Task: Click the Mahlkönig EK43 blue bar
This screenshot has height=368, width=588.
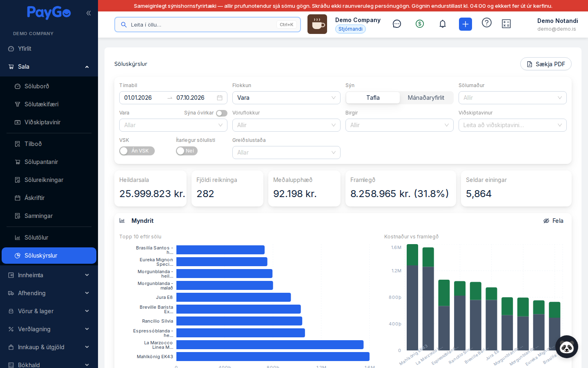Action: 273,357
